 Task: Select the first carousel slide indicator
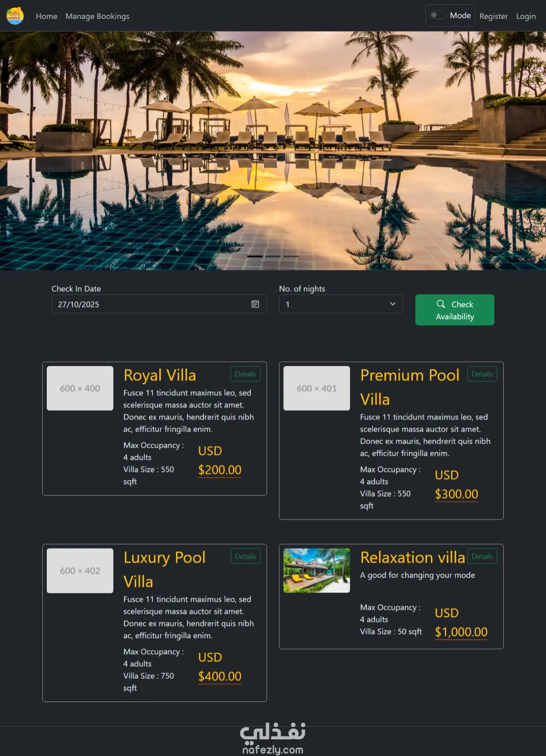tap(255, 256)
